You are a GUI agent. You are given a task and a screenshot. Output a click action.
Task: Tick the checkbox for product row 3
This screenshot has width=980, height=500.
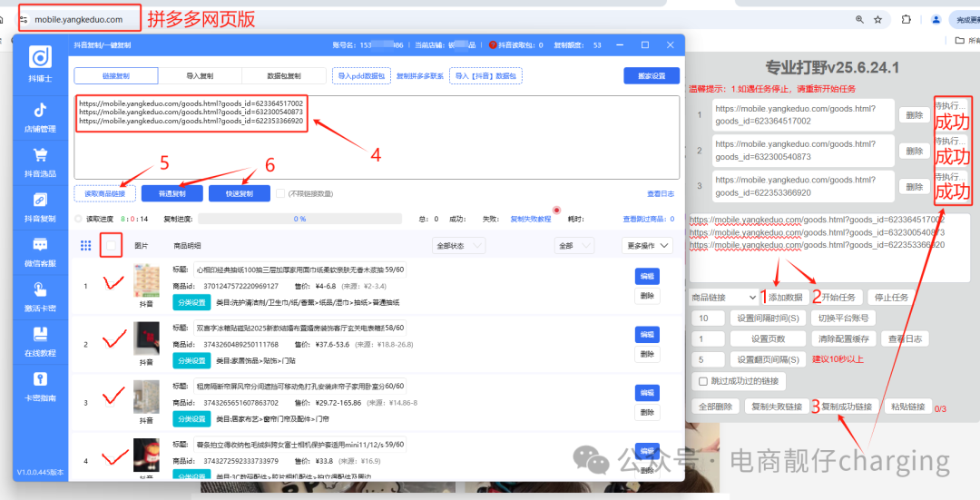pyautogui.click(x=112, y=403)
